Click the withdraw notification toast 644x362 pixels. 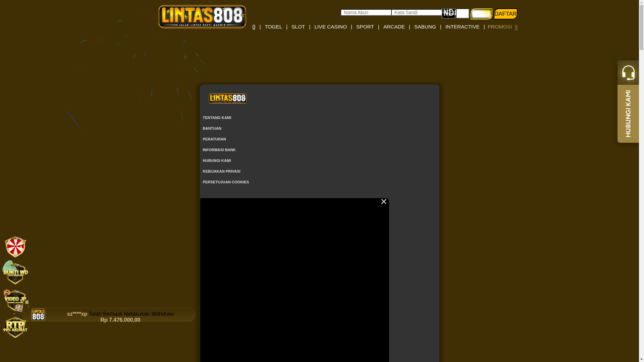click(109, 315)
